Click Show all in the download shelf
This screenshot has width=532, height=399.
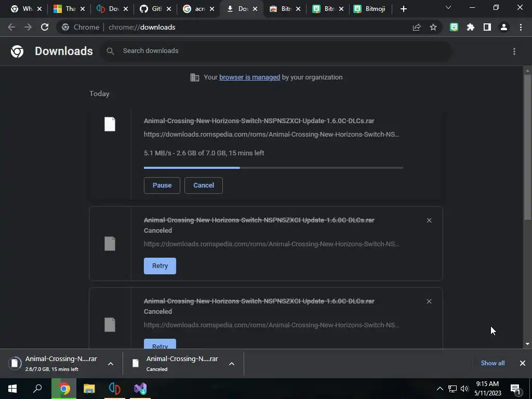pos(493,363)
